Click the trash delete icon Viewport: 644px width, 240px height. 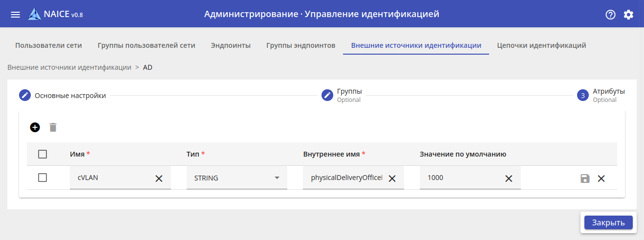click(53, 127)
